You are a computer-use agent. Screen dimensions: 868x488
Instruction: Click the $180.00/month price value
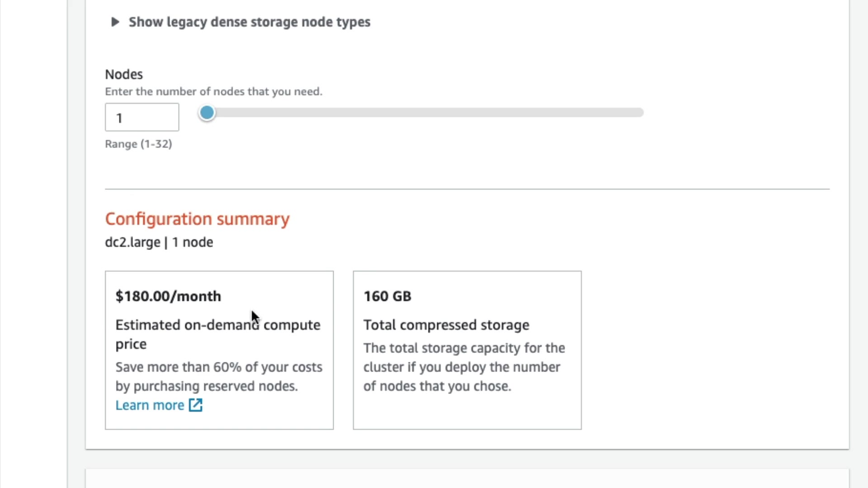168,296
